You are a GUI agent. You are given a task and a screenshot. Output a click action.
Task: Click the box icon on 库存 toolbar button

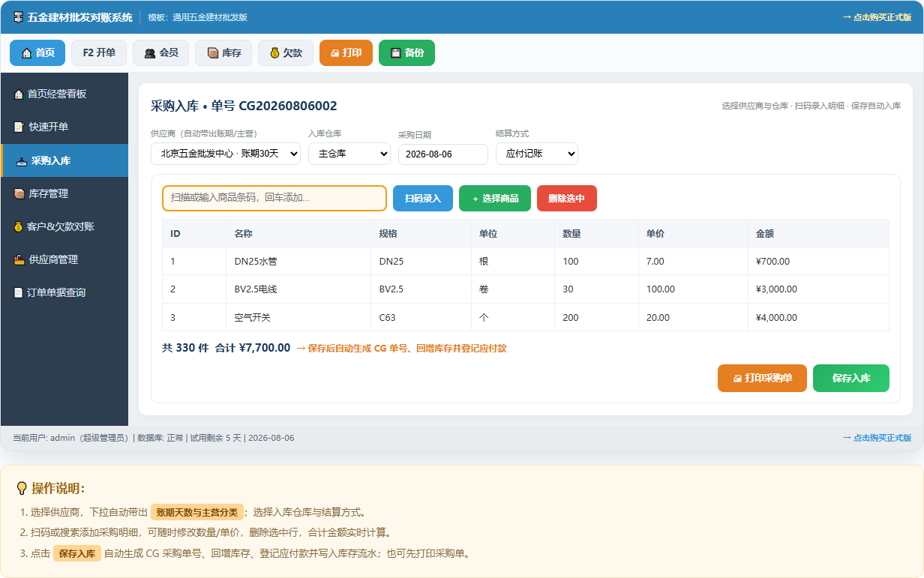(x=213, y=53)
